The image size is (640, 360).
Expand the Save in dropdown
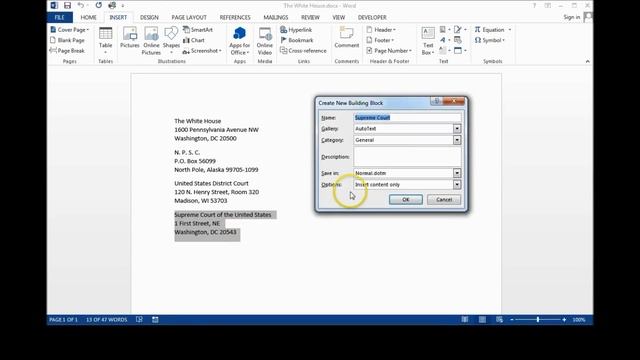pyautogui.click(x=457, y=173)
